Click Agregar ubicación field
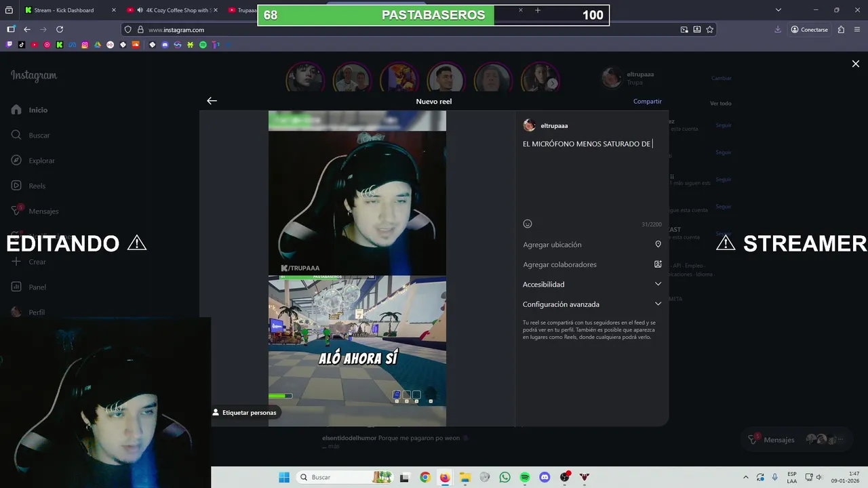This screenshot has width=868, height=488. pyautogui.click(x=592, y=245)
